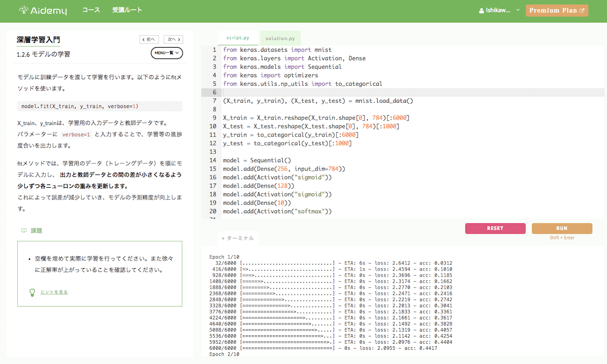Click the lightbulb hint icon
The width and height of the screenshot is (607, 364).
[32, 292]
